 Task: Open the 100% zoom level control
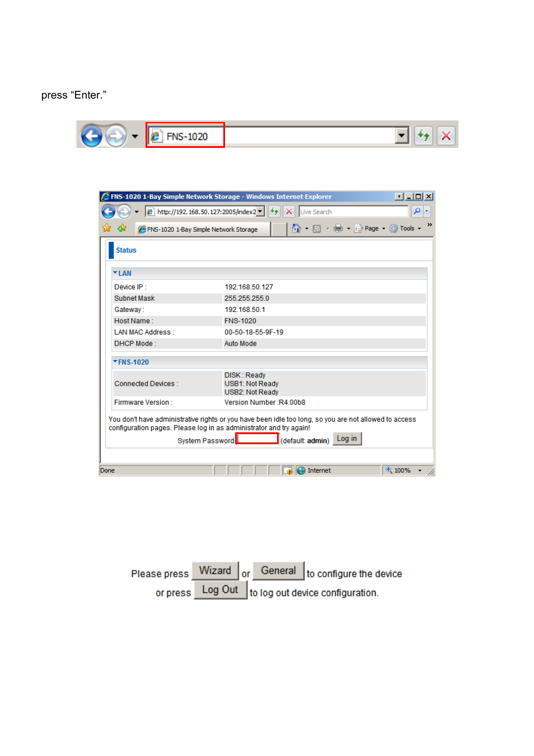[403, 470]
